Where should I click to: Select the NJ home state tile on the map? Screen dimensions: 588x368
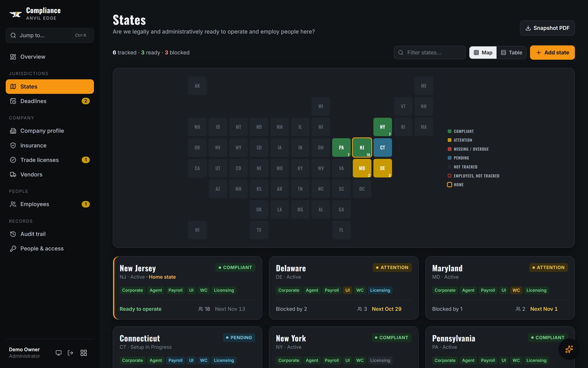[362, 148]
